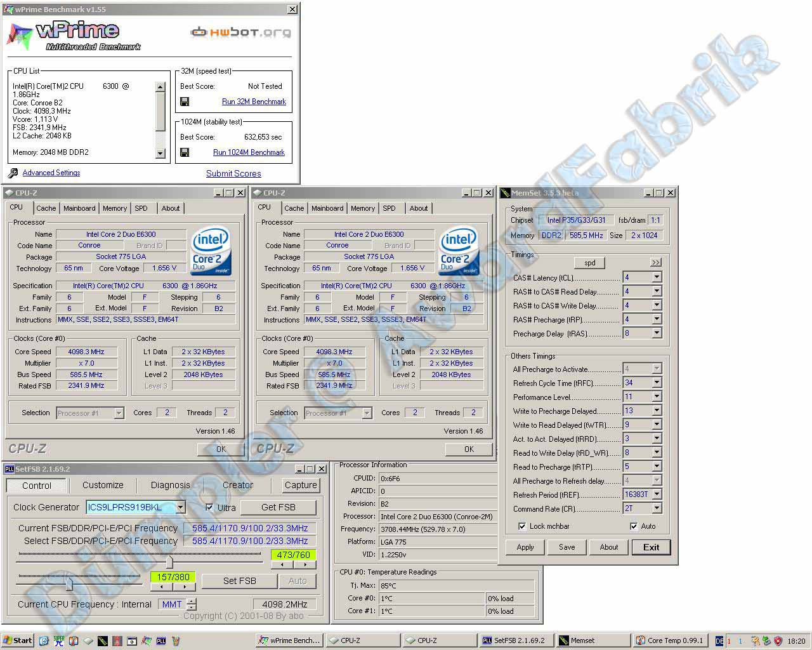
Task: Open Refresh Cycle Time (tRFC) dropdown
Action: click(657, 383)
